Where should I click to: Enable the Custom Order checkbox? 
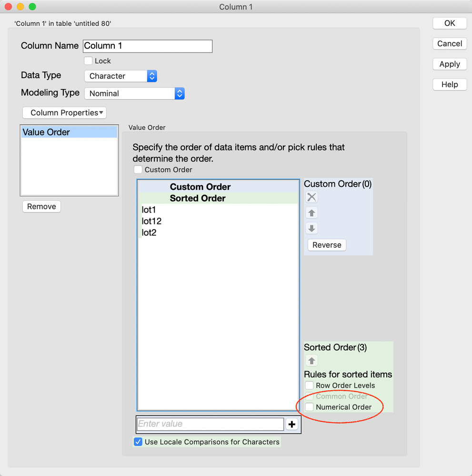(138, 170)
